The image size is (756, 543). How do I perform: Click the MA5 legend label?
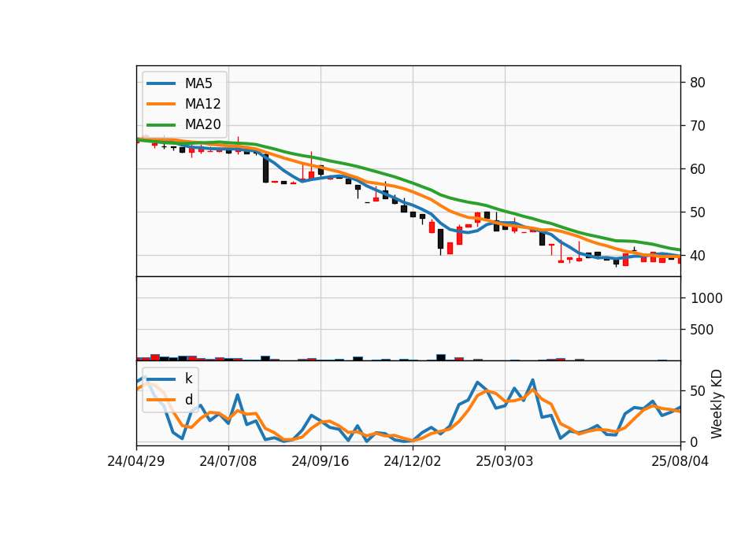[x=198, y=83]
